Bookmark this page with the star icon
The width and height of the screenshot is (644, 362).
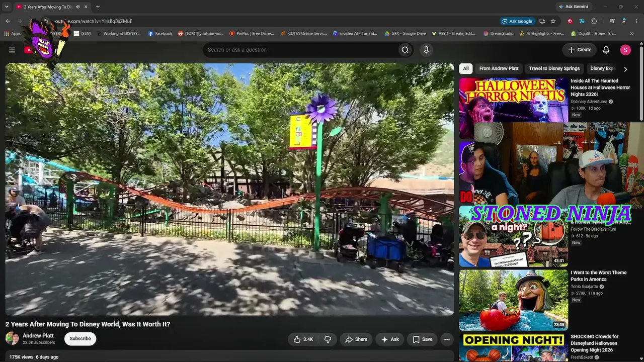pos(553,21)
